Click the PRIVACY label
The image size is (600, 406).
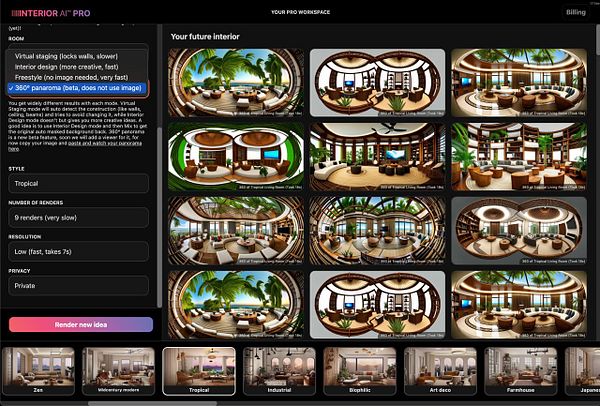point(20,271)
